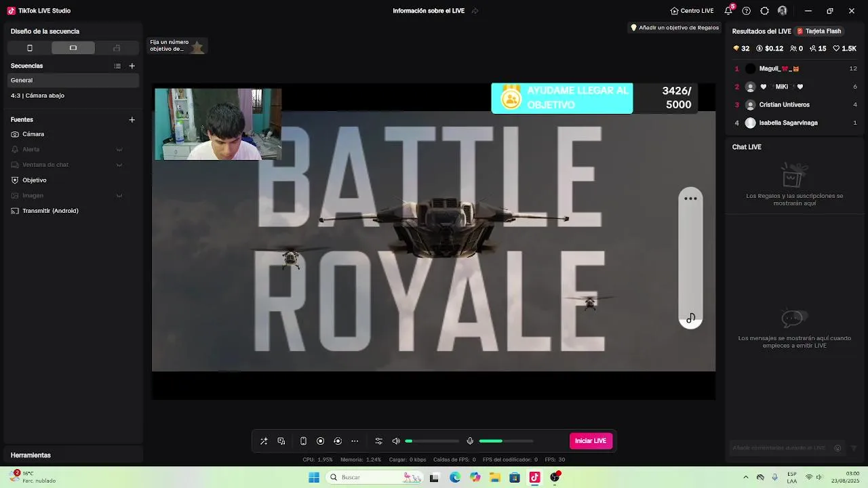Show the hidden Ventana de chat source

point(119,165)
